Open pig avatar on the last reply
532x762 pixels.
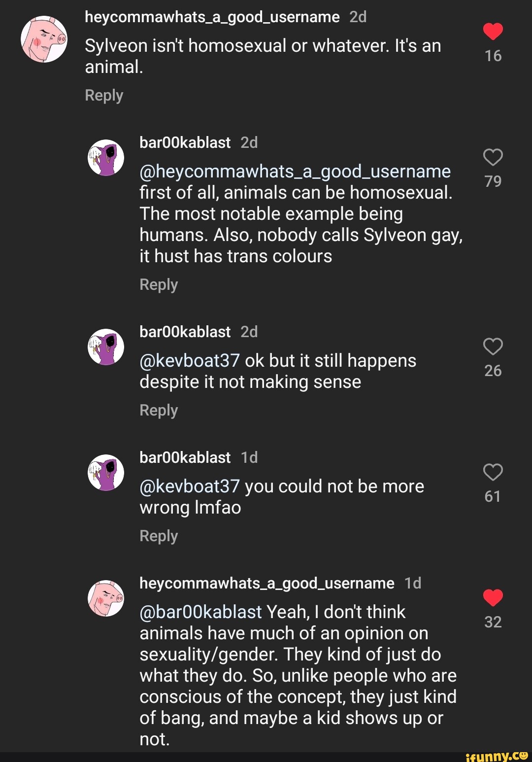point(106,598)
